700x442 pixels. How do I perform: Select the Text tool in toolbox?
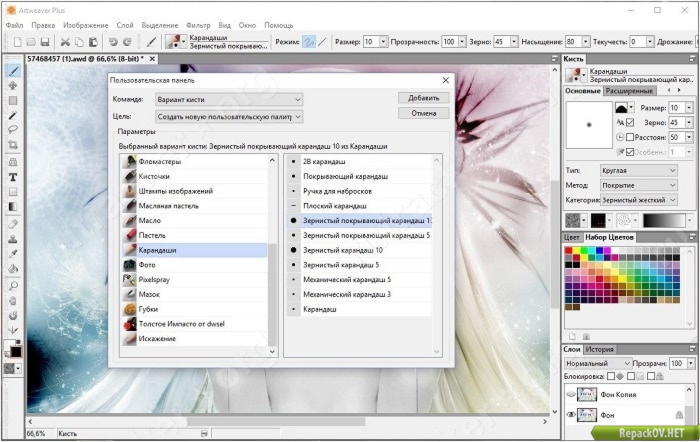pos(13,177)
